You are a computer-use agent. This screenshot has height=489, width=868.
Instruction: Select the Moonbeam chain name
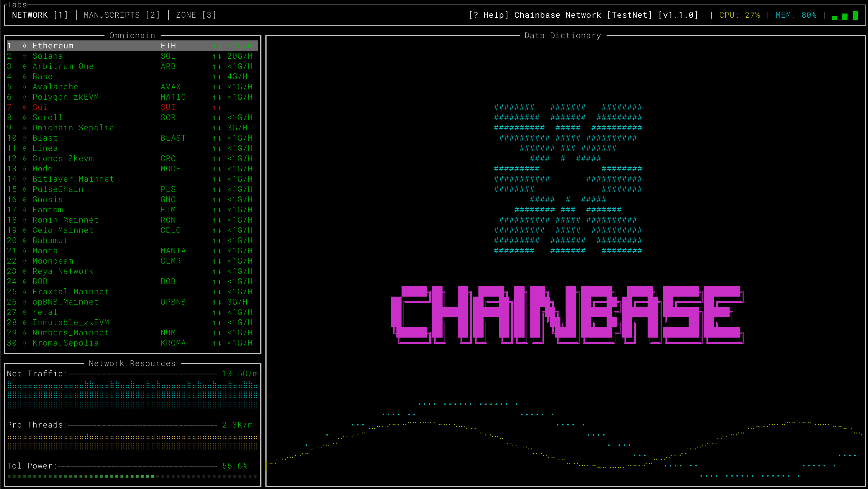pos(53,261)
